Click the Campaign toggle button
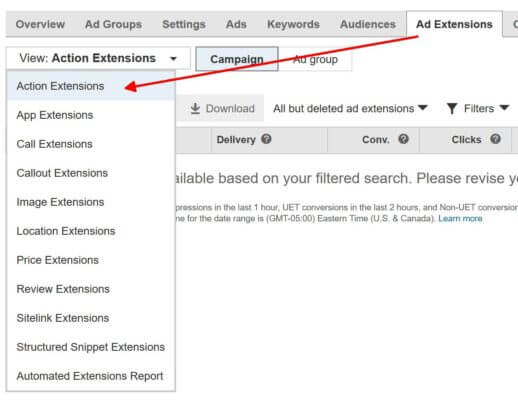 (237, 59)
